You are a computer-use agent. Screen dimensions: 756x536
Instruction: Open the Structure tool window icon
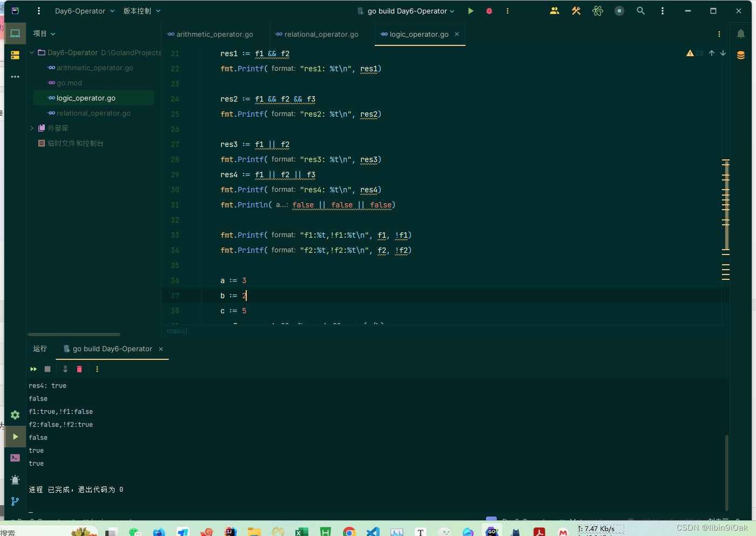[15, 55]
